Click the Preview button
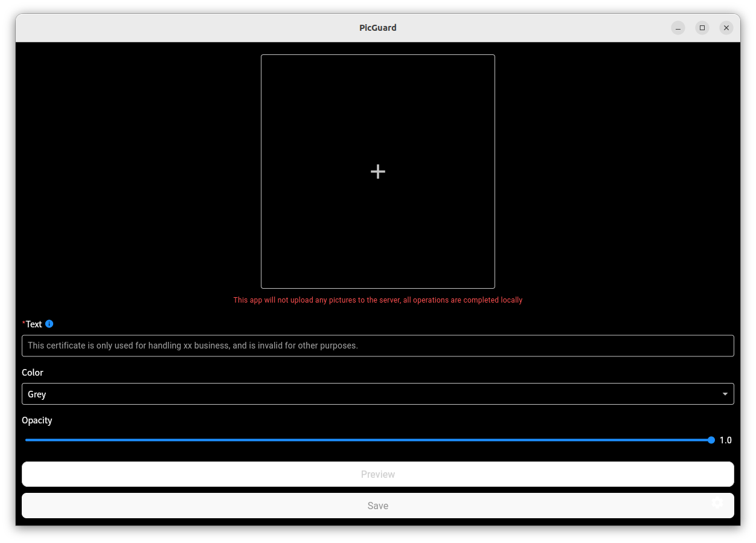Image resolution: width=756 pixels, height=543 pixels. click(x=377, y=474)
